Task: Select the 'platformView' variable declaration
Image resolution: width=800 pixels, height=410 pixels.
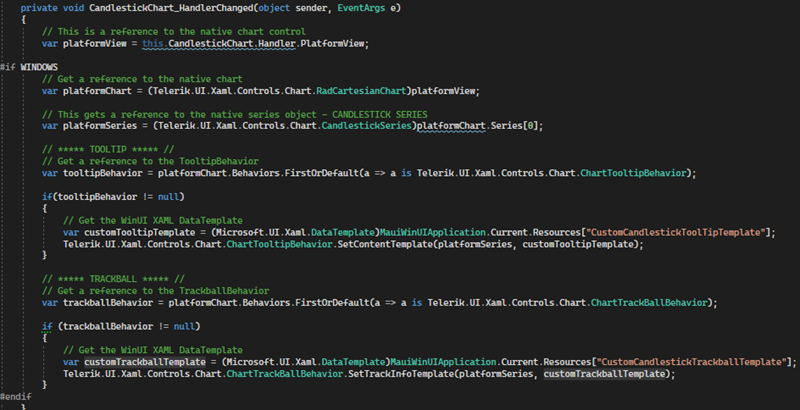Action: coord(94,43)
